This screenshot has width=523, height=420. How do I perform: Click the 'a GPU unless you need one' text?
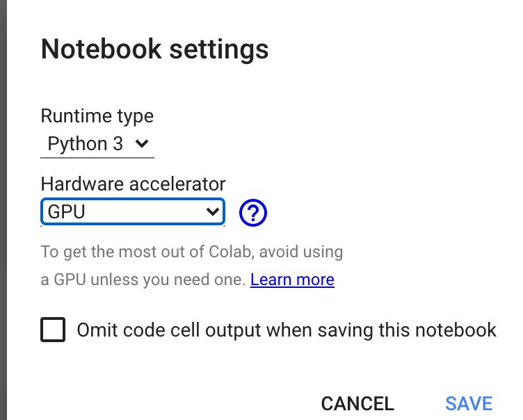143,280
